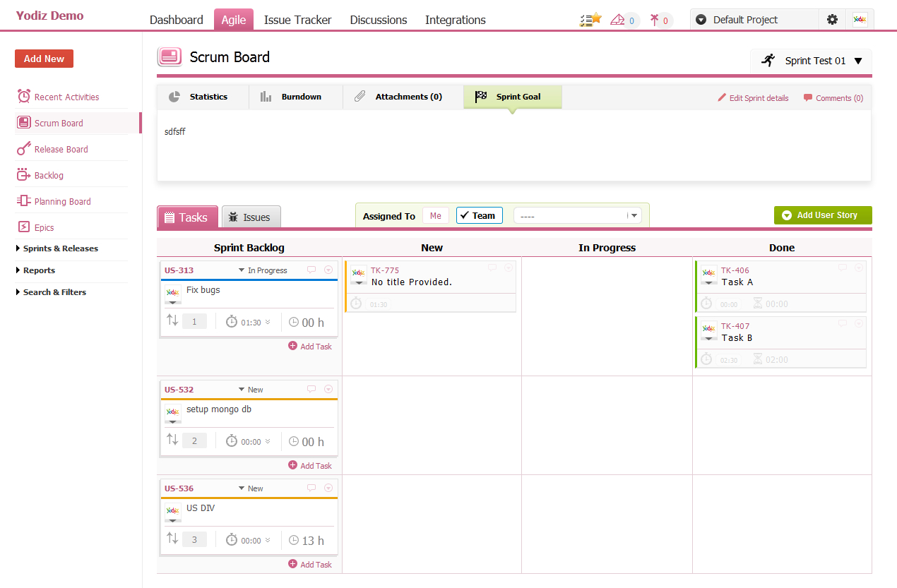Toggle the Team assigned filter
Screen dimensions: 897x588
point(479,215)
